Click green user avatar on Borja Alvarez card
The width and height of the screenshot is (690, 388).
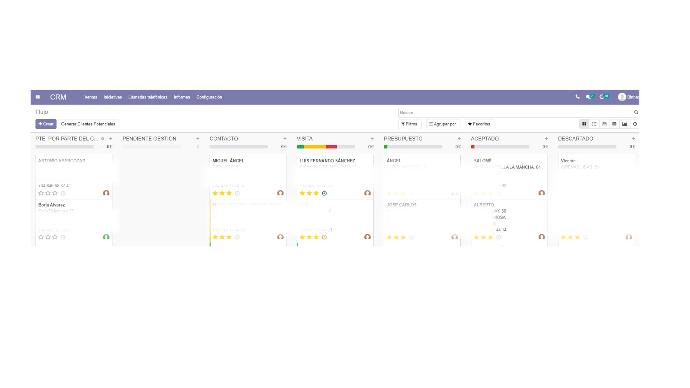(106, 237)
